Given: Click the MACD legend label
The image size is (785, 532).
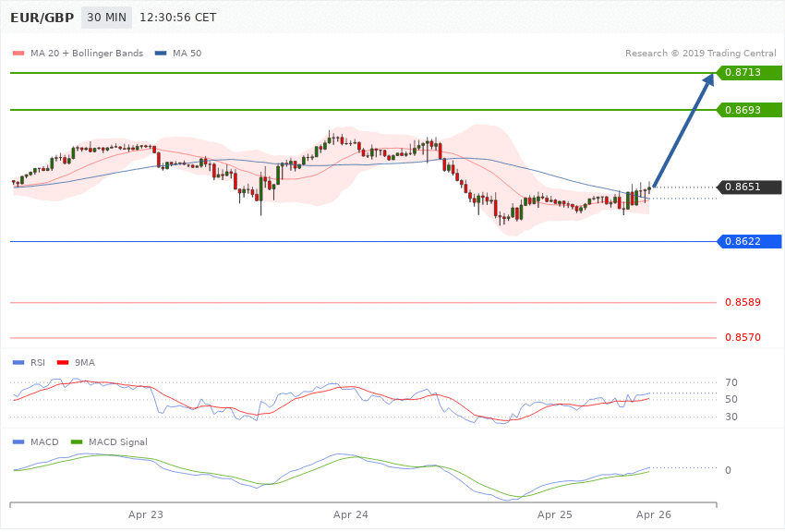Looking at the screenshot, I should tap(44, 442).
